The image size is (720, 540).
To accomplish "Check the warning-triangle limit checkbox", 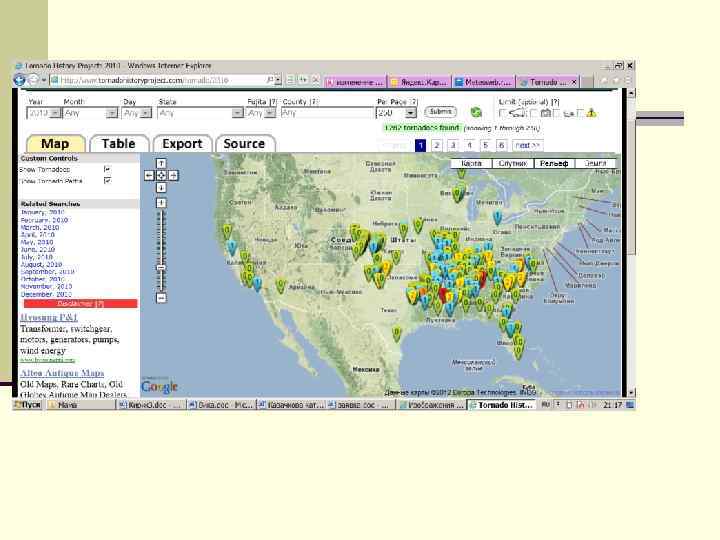I will click(x=580, y=112).
